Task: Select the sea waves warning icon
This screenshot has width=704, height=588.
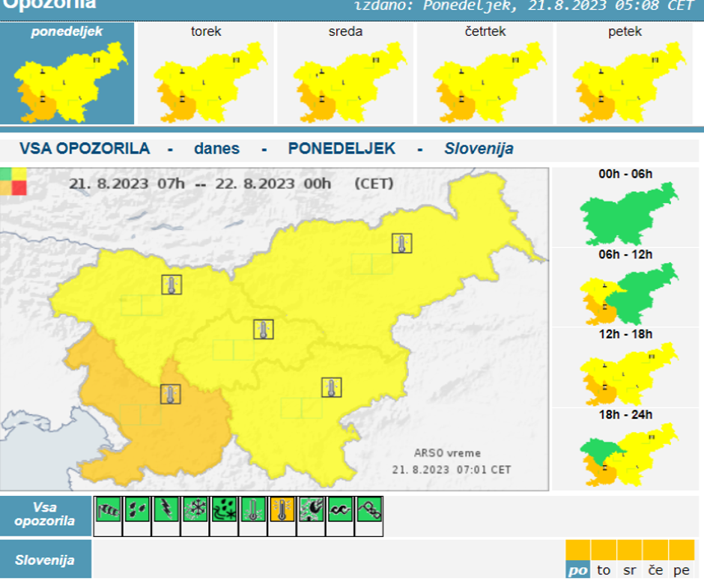Action: point(341,510)
